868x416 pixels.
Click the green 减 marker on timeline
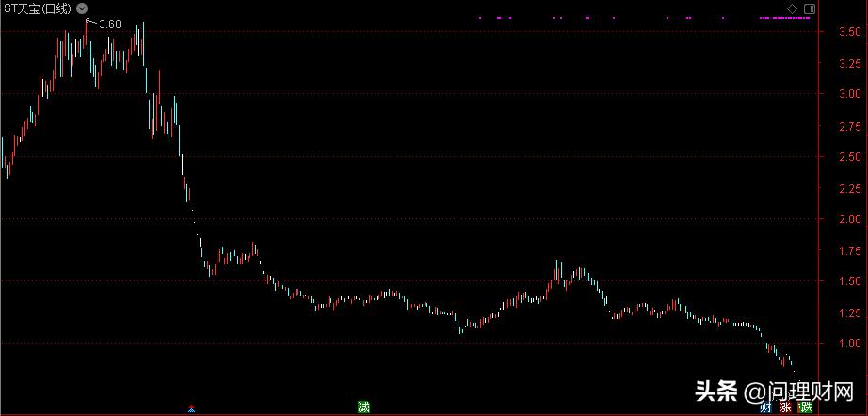[363, 407]
